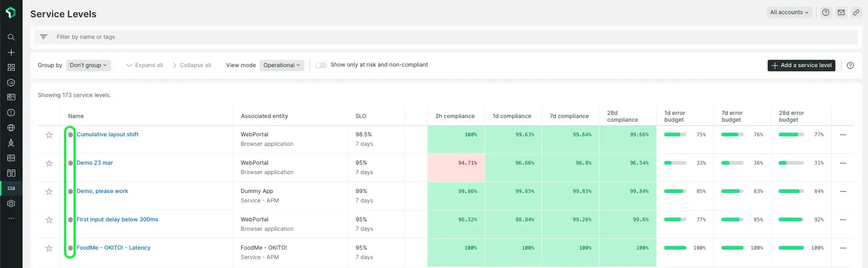The height and width of the screenshot is (268, 868).
Task: Click the help question mark icon at top right
Action: coord(825,13)
